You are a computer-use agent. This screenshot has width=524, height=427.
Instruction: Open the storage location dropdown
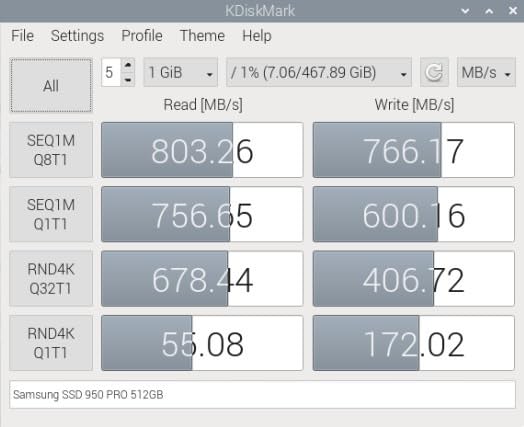(319, 72)
